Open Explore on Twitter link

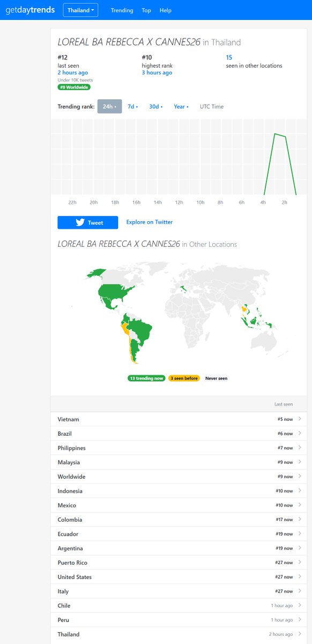tap(150, 222)
